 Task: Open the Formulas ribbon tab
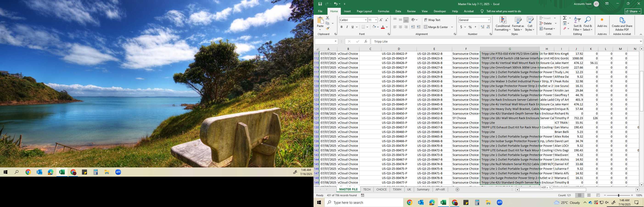(x=384, y=11)
